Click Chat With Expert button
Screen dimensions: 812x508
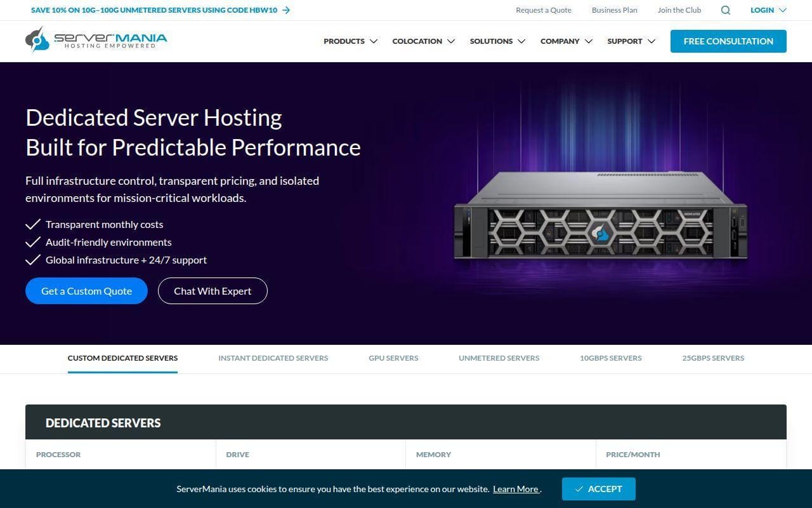pyautogui.click(x=213, y=291)
